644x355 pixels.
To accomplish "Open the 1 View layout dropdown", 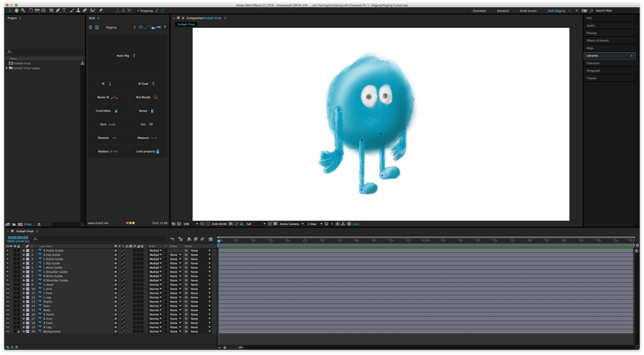I will 315,224.
